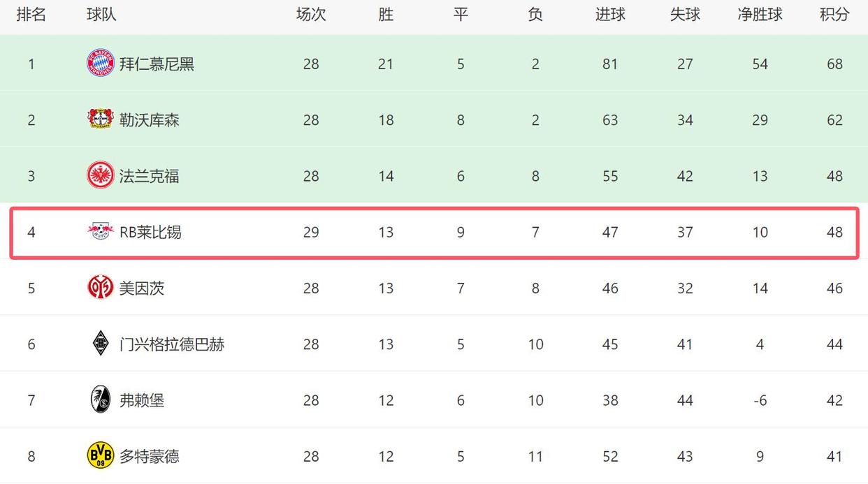This screenshot has width=868, height=484.
Task: Click the Mönchengladbach diamond crest
Action: 101,344
